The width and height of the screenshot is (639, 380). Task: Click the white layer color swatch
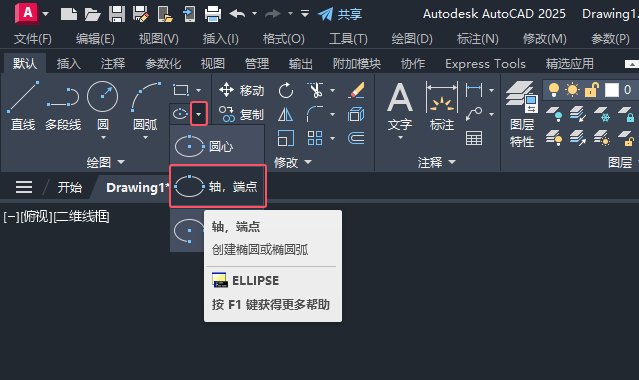[x=612, y=90]
